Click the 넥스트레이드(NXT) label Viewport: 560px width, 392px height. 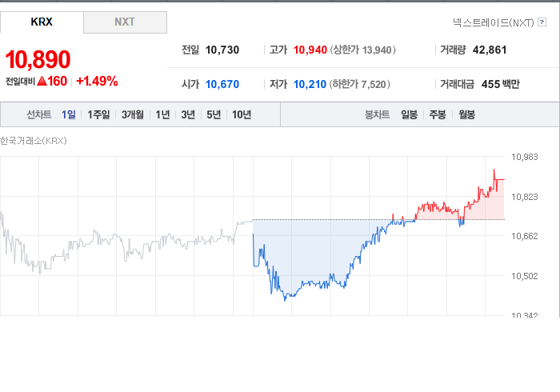click(494, 22)
